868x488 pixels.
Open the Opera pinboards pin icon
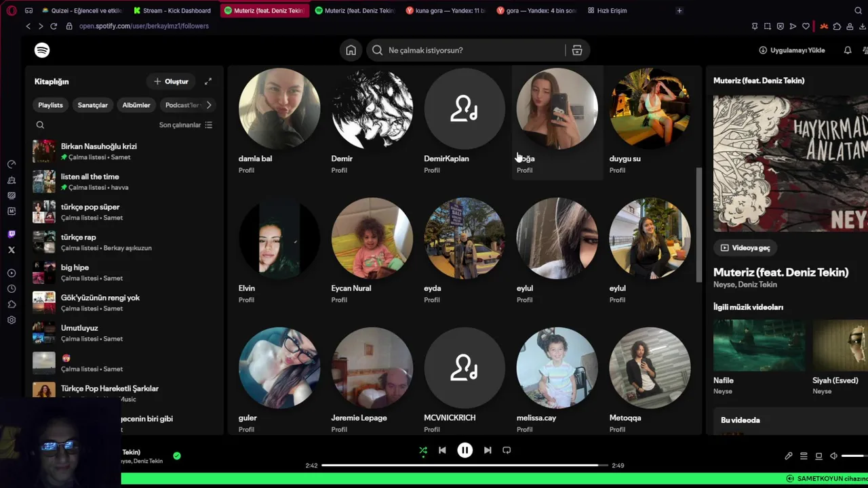point(755,26)
